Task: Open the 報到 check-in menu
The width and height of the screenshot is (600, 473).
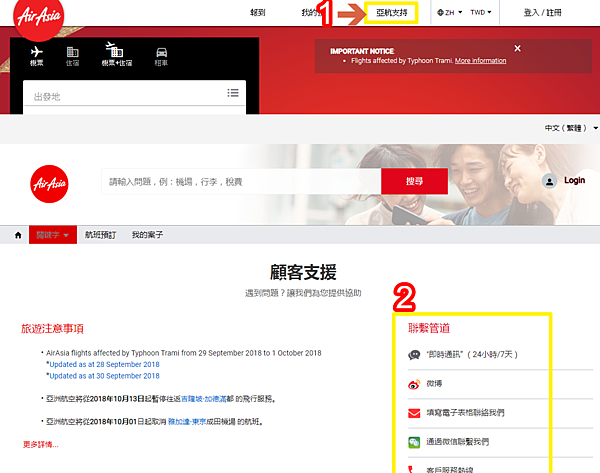Action: click(258, 13)
